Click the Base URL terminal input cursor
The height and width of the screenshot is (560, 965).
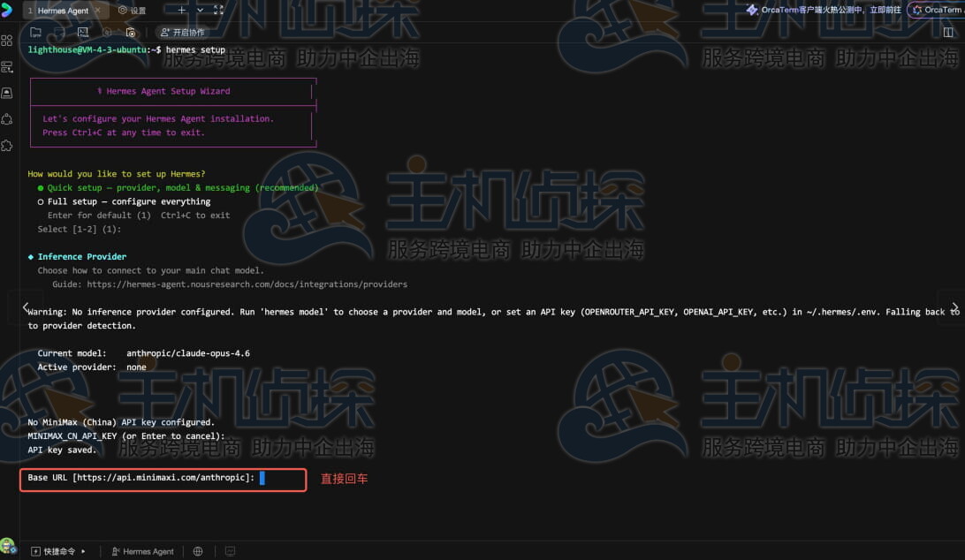(262, 478)
